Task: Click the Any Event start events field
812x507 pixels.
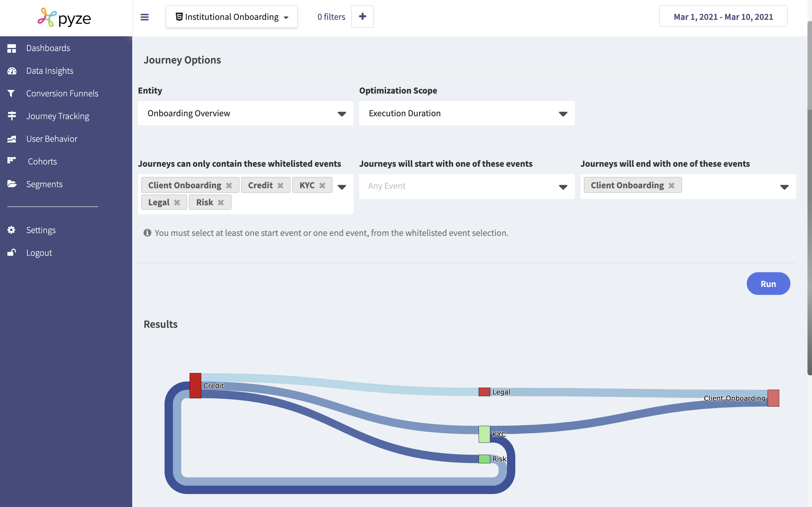Action: tap(460, 186)
